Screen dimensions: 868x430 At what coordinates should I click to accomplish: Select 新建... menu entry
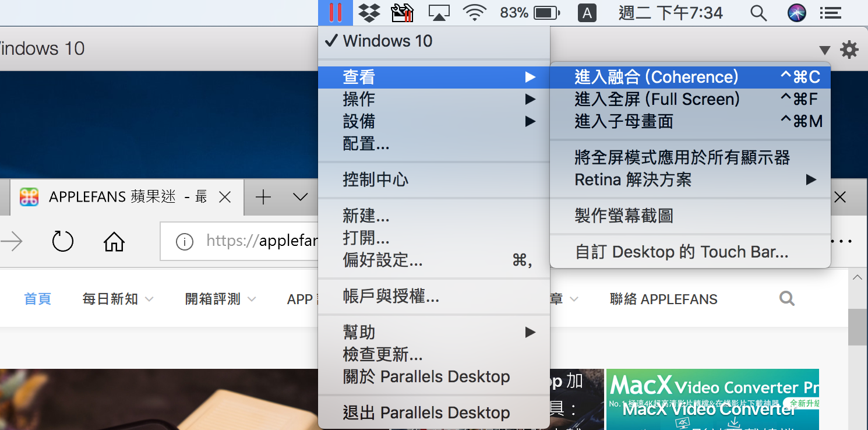coord(434,216)
